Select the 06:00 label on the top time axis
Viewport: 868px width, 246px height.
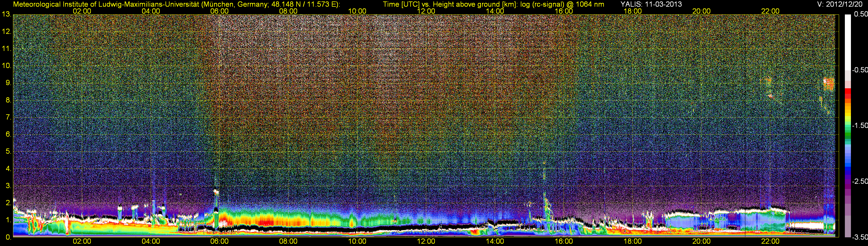coord(219,11)
